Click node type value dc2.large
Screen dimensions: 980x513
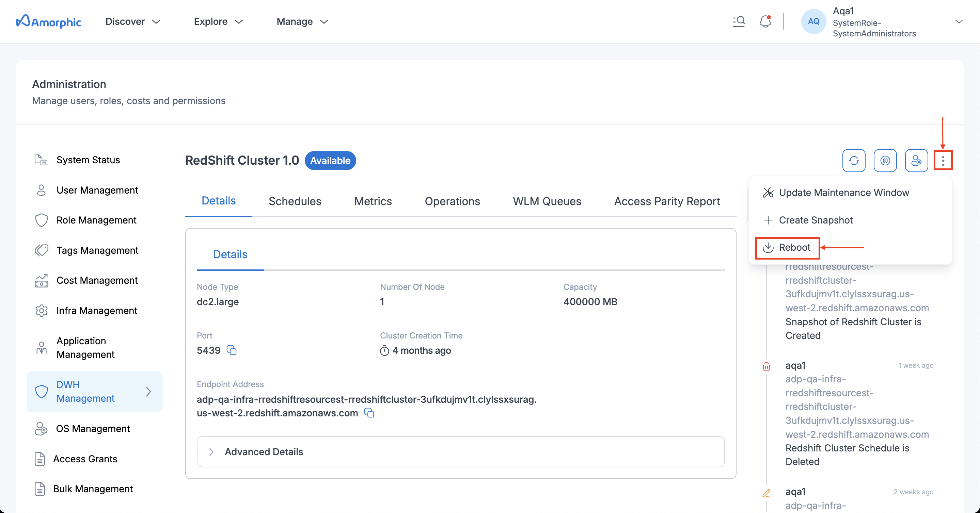[x=218, y=302]
